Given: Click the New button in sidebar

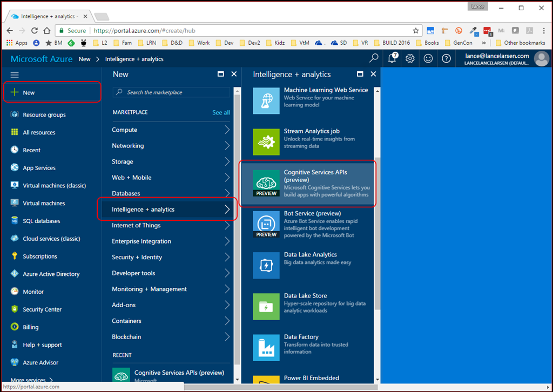Looking at the screenshot, I should [x=52, y=92].
